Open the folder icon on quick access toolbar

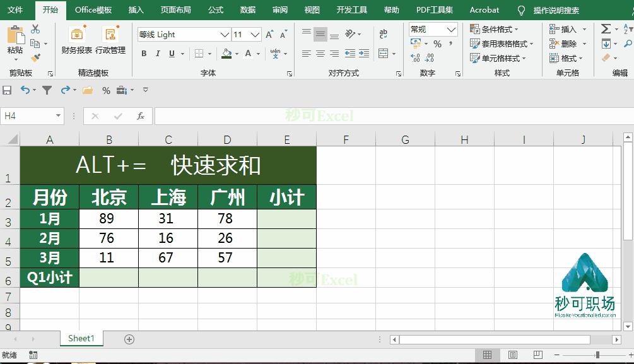click(x=86, y=90)
